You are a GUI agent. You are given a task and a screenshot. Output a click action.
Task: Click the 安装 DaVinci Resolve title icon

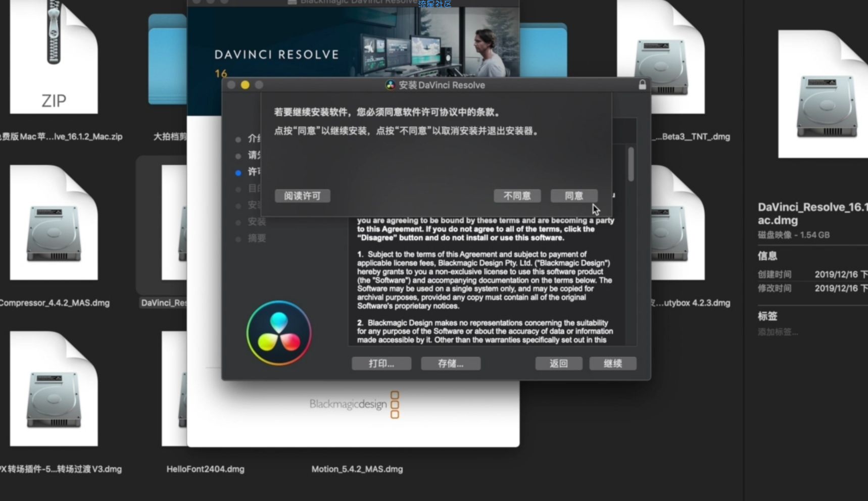coord(391,85)
